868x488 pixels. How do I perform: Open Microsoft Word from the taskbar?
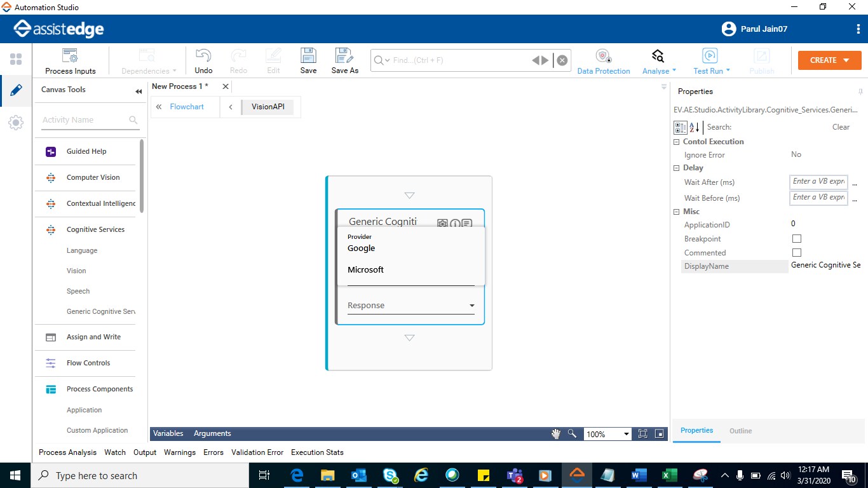tap(638, 475)
